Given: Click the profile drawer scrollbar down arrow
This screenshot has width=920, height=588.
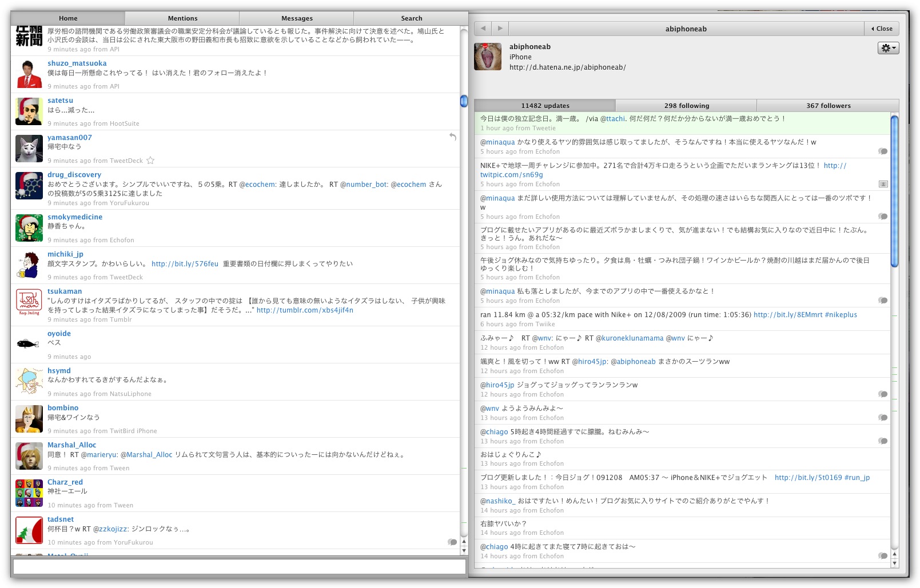Looking at the screenshot, I should pos(894,563).
